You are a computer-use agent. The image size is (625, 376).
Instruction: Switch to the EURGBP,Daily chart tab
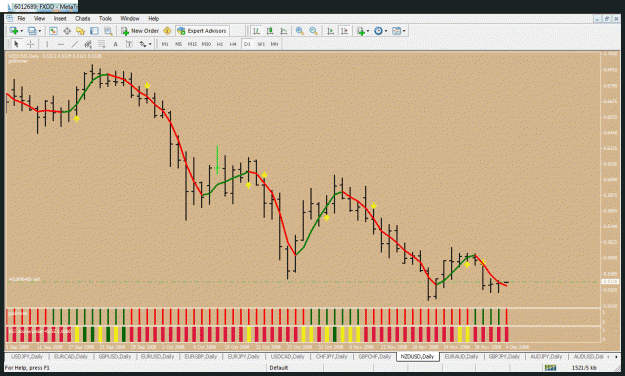(200, 356)
